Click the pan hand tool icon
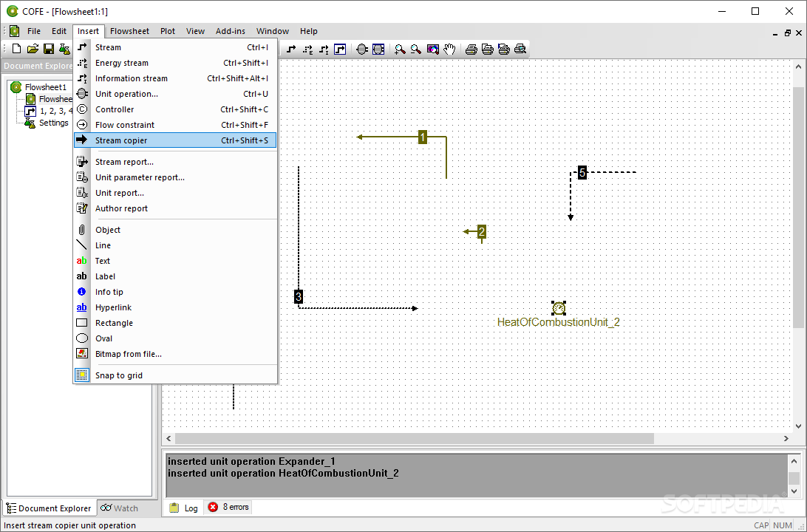Viewport: 807px width, 532px height. [x=449, y=49]
